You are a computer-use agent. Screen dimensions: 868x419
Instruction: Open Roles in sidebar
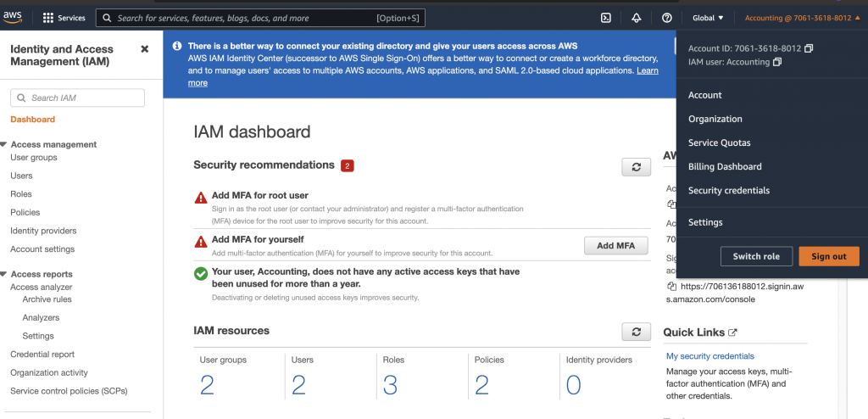[21, 194]
